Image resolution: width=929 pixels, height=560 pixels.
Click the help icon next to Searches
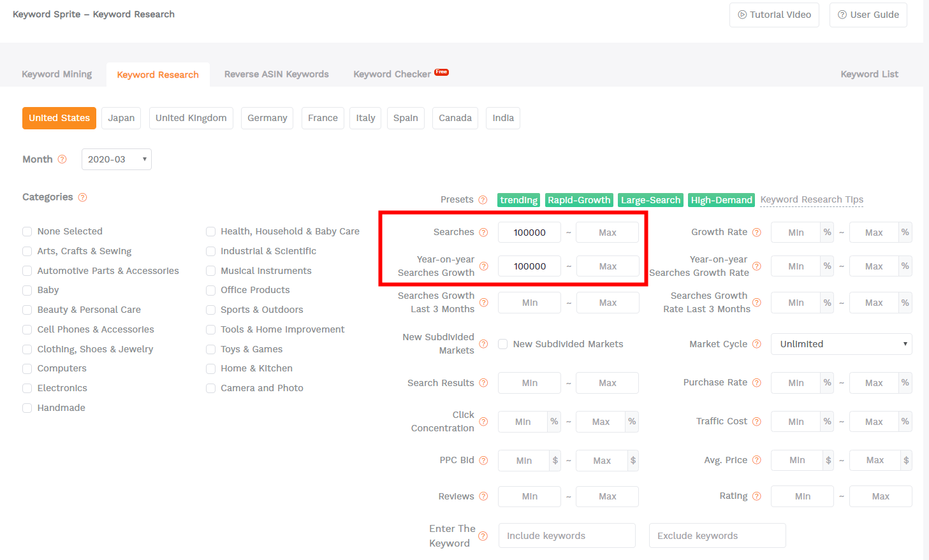pos(483,233)
